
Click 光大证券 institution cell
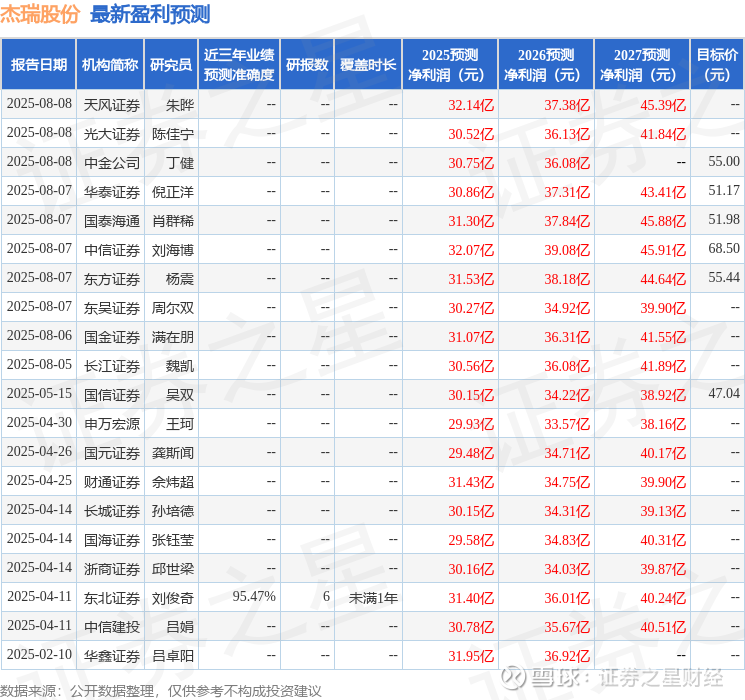(112, 134)
